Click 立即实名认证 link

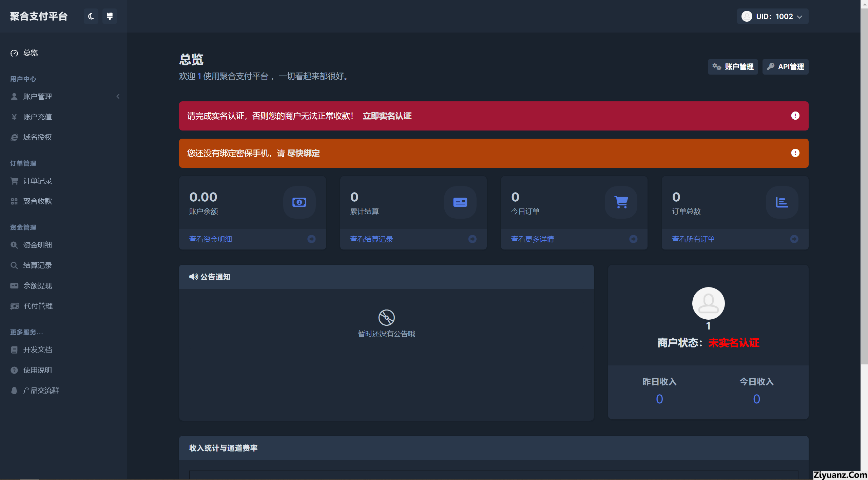pos(387,116)
